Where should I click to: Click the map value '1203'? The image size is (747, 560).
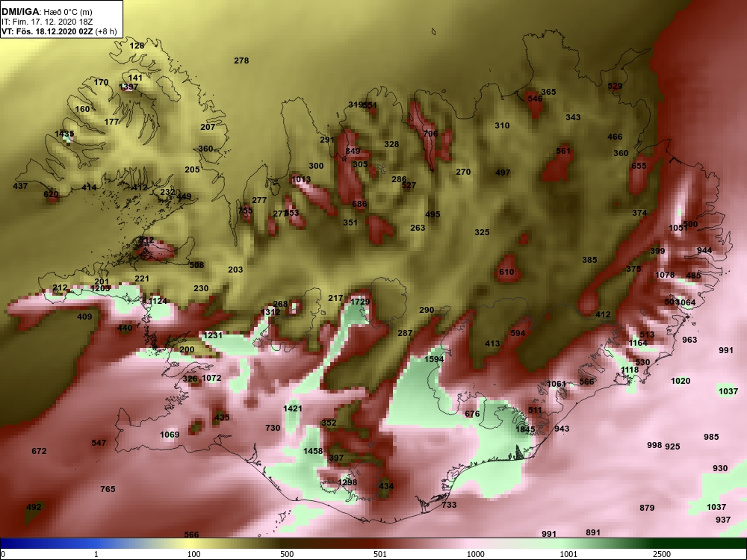(101, 288)
